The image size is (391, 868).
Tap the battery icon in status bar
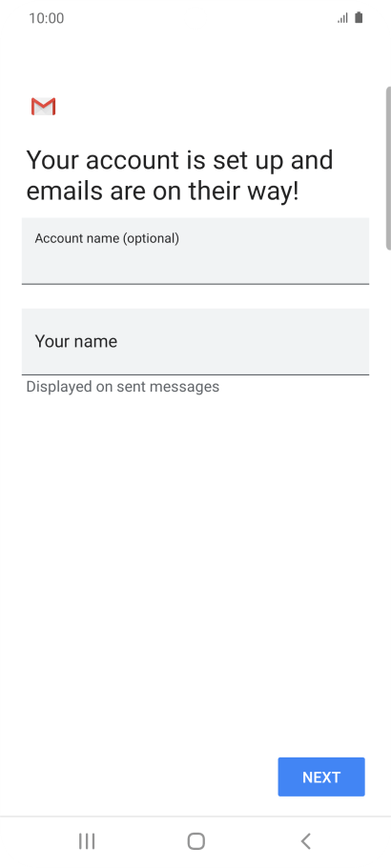pyautogui.click(x=359, y=18)
